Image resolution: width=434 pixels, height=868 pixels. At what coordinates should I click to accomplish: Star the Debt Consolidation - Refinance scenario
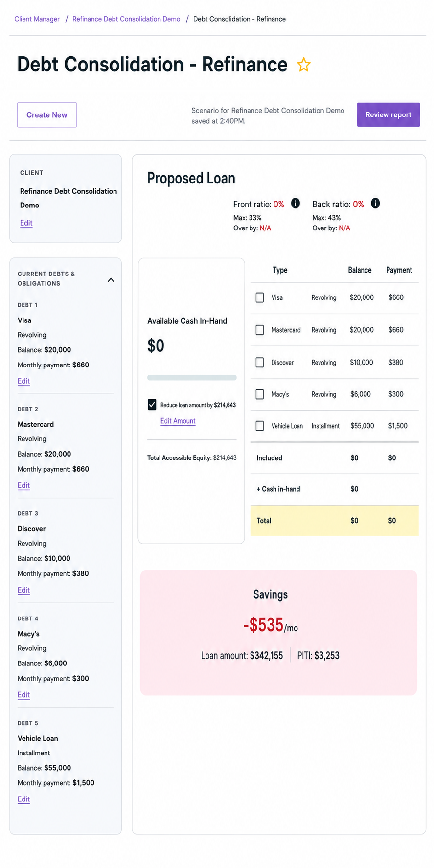pyautogui.click(x=304, y=65)
